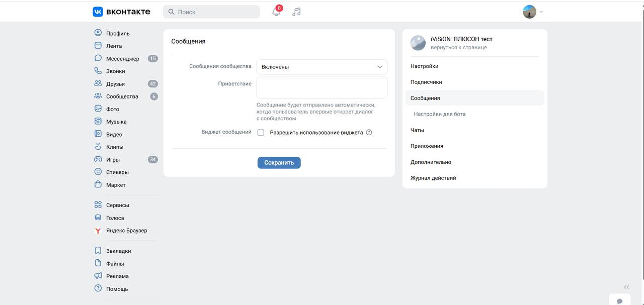Image resolution: width=644 pixels, height=305 pixels.
Task: Click the Поиск search field
Action: [211, 12]
